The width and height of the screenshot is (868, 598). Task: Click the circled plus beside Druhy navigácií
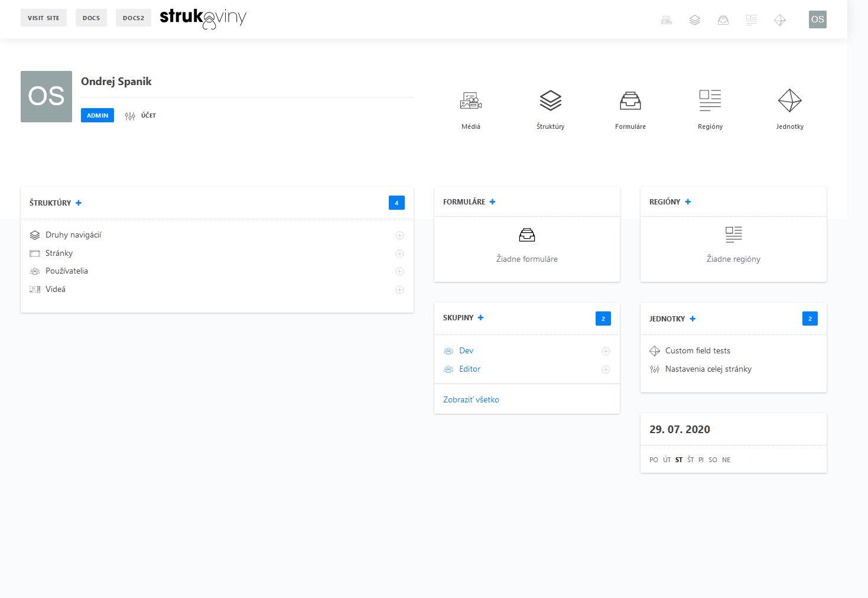click(399, 235)
